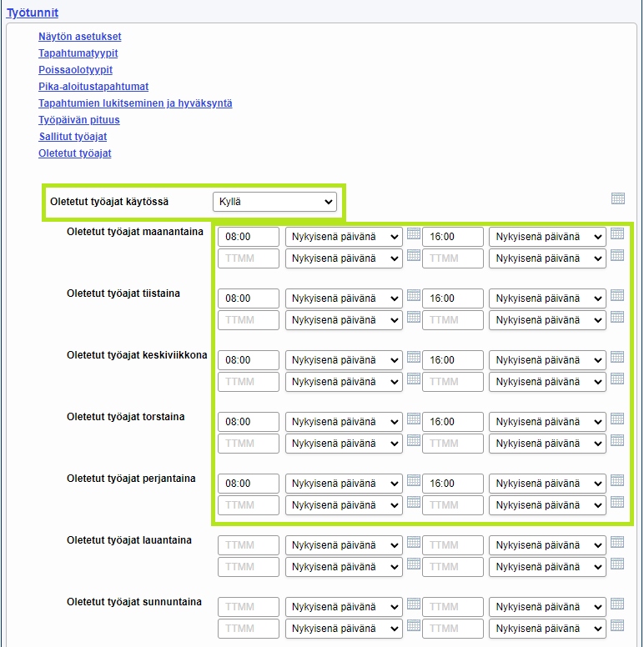Image resolution: width=644 pixels, height=647 pixels.
Task: Open Tuesday second-row end day dropdown
Action: tap(547, 320)
